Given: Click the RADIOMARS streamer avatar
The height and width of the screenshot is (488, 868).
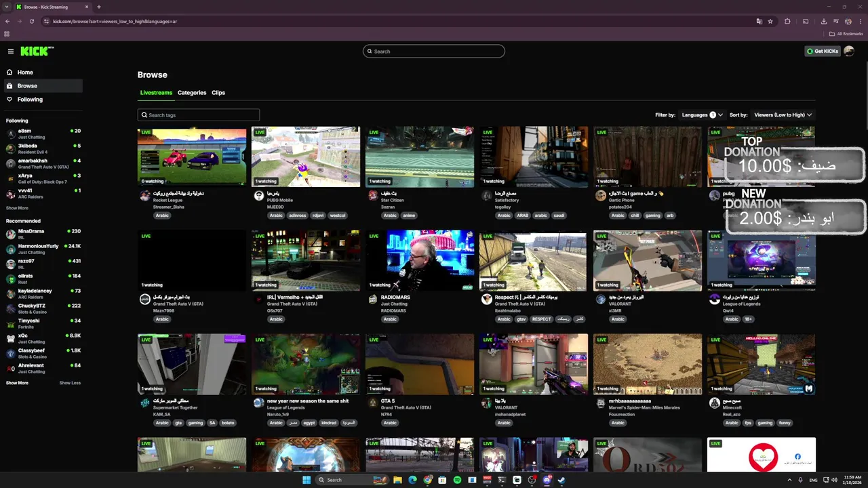Looking at the screenshot, I should click(x=373, y=300).
